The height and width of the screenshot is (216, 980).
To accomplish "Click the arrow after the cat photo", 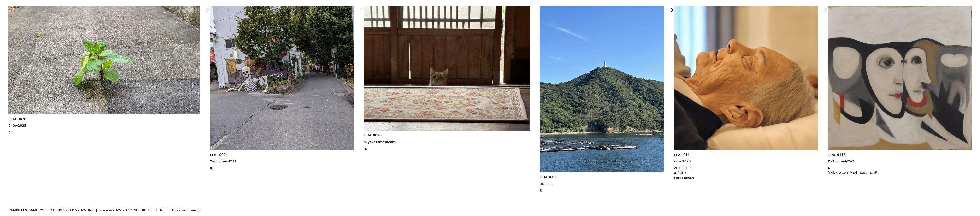I will [535, 10].
